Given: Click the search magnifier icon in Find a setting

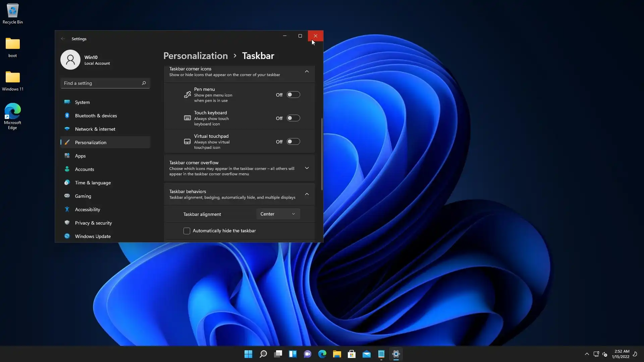Looking at the screenshot, I should click(144, 83).
